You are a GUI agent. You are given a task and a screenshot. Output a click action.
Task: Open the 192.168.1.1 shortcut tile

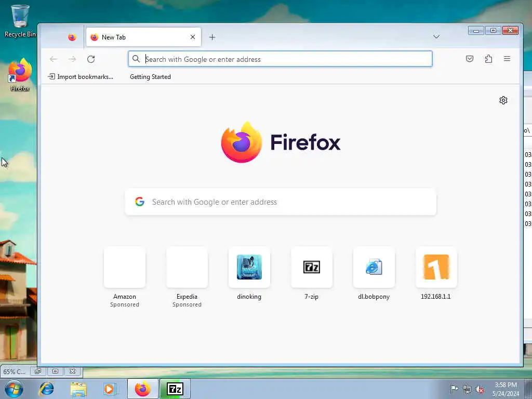[436, 268]
